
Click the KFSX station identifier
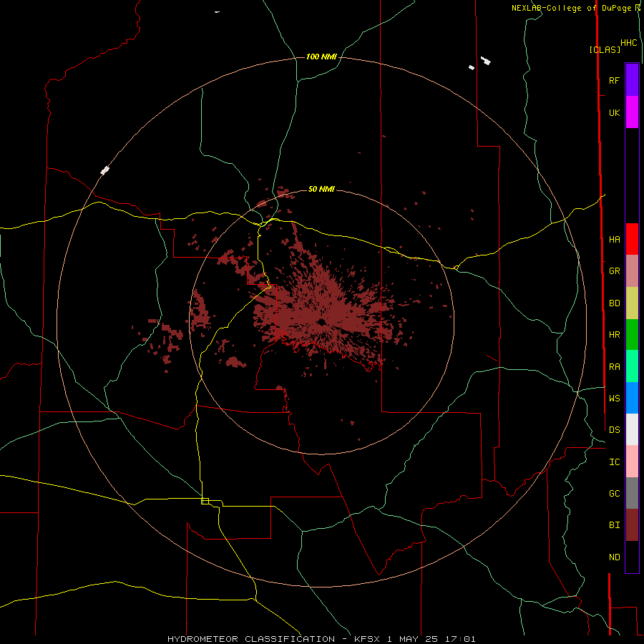pos(367,639)
